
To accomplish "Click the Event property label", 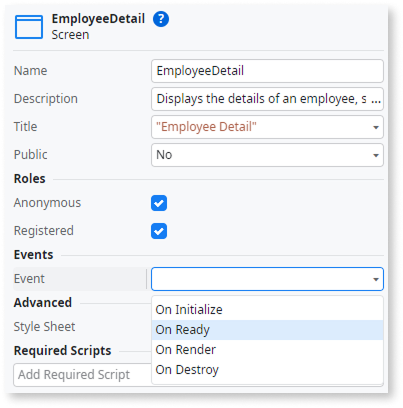I will pos(29,279).
